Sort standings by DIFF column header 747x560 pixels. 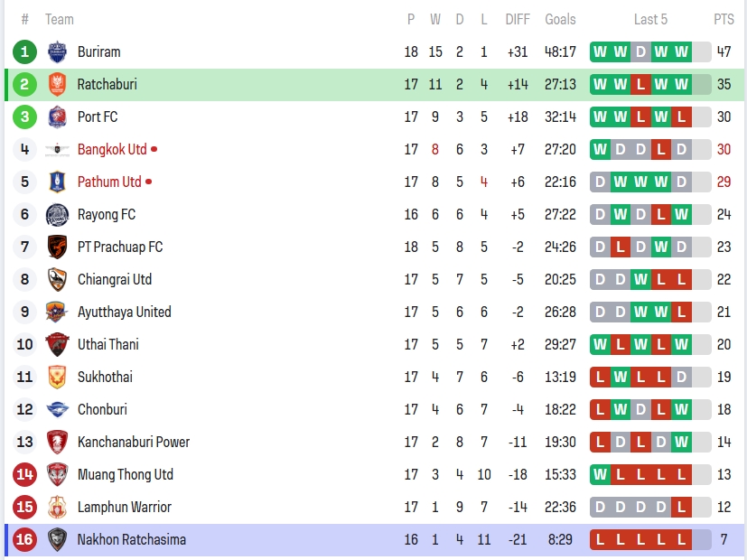(x=518, y=19)
